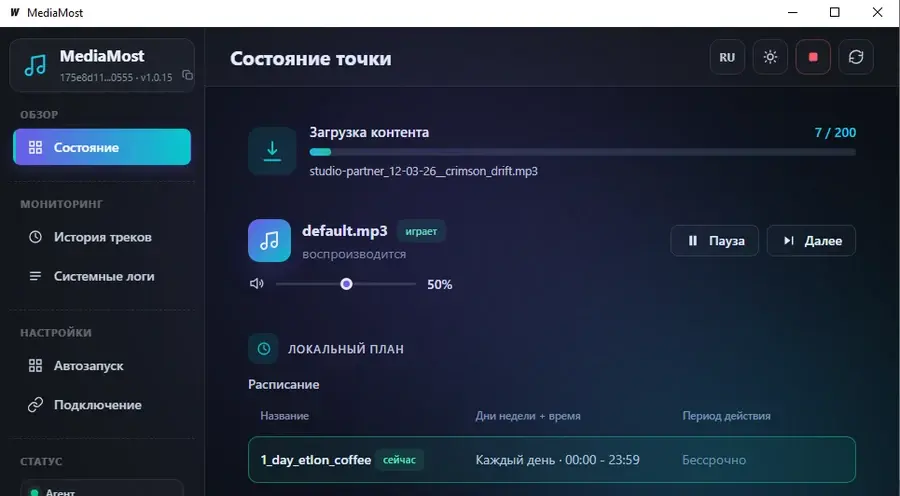Viewport: 900px width, 496px height.
Task: Refresh state with the circular arrows icon
Action: 856,57
